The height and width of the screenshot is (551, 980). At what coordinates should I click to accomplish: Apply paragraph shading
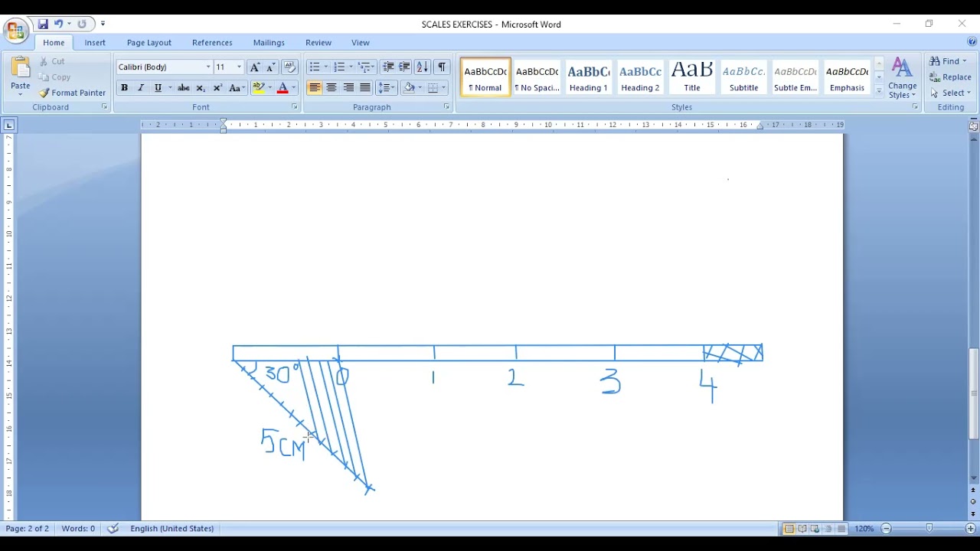pos(409,88)
